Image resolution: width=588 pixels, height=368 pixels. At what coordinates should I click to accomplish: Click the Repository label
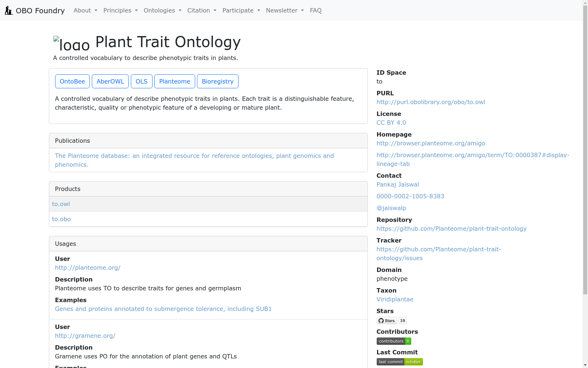click(x=394, y=220)
